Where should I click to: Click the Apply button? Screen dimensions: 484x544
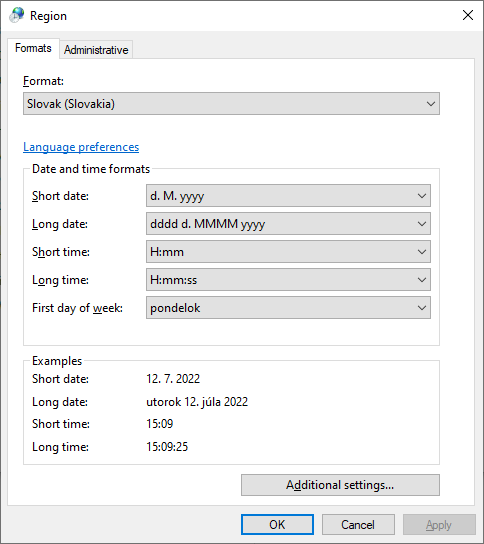pyautogui.click(x=439, y=525)
